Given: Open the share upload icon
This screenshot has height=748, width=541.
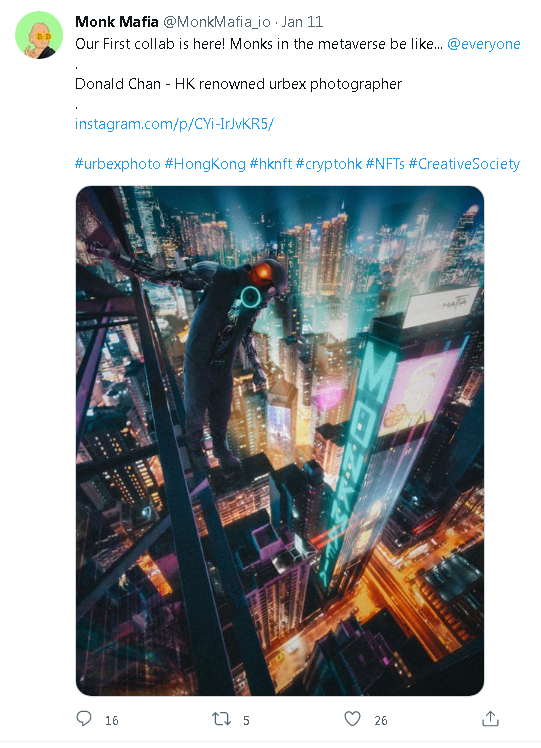Looking at the screenshot, I should (x=490, y=718).
